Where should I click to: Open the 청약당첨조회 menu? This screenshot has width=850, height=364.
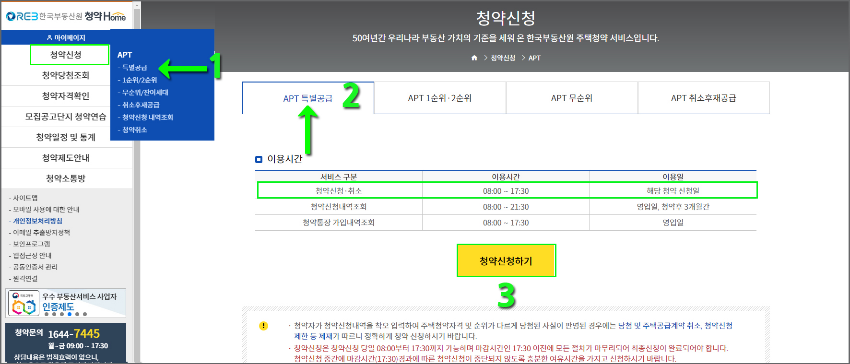[x=66, y=75]
